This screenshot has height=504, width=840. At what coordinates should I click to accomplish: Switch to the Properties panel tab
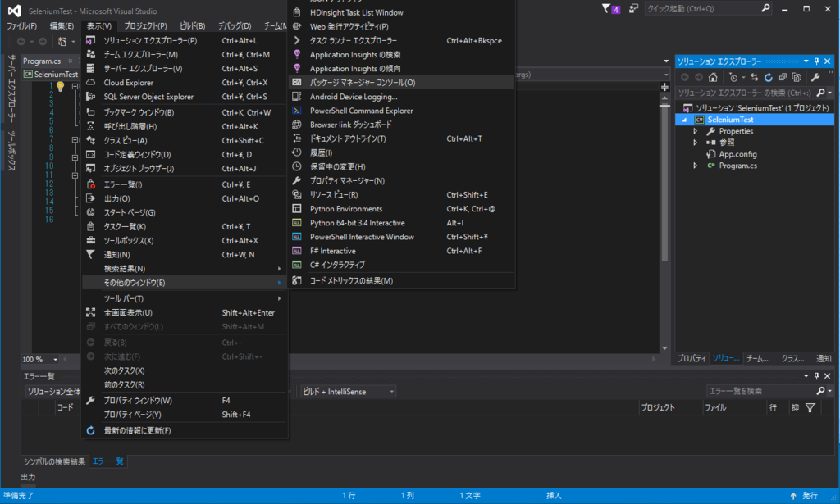click(x=692, y=358)
